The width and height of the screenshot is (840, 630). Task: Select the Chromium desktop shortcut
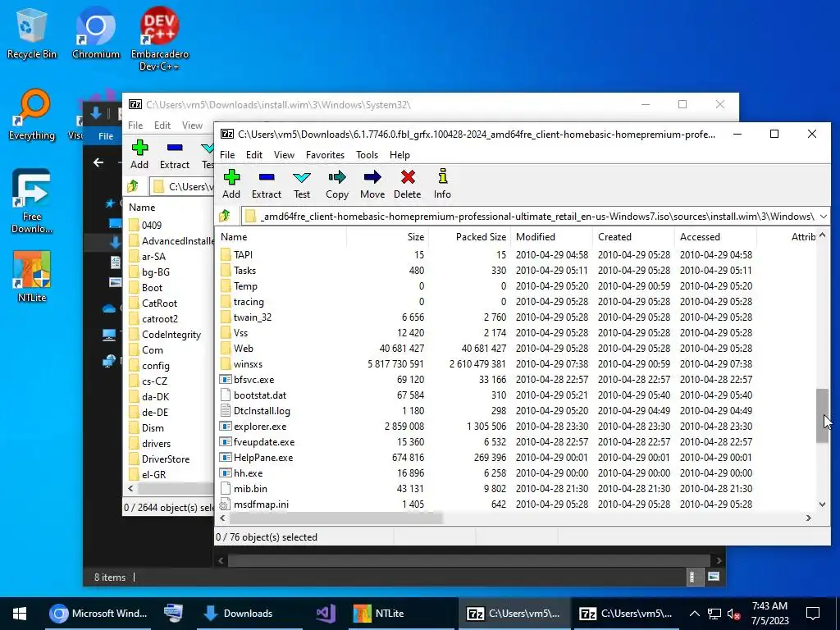[96, 33]
